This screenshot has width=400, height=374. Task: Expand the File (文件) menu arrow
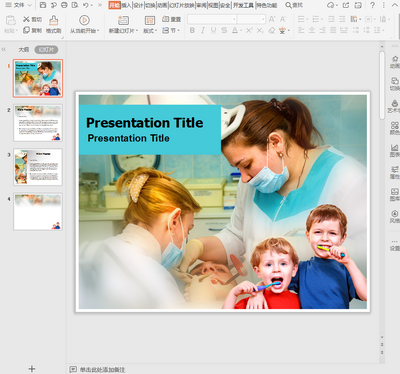pyautogui.click(x=29, y=5)
